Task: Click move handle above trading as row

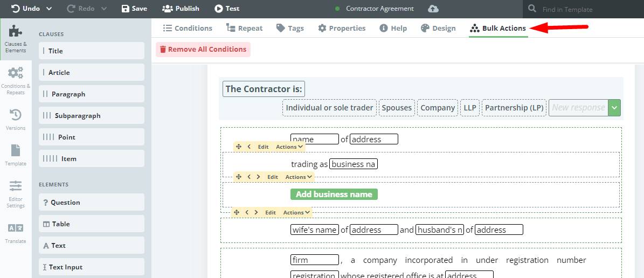Action: [x=238, y=147]
